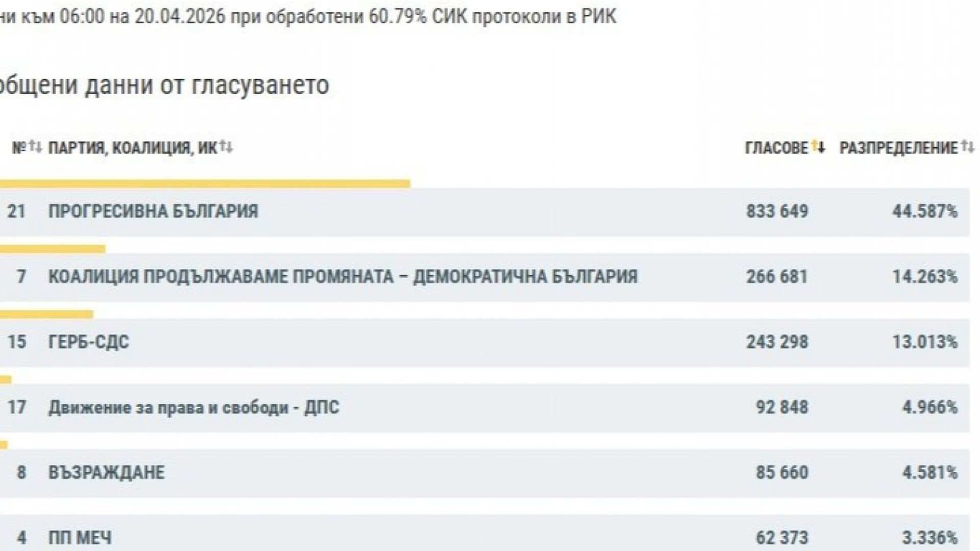Click sort arrows next to ПАРТИЯ, КОАЛИЦИЯ, ИК

tap(226, 148)
